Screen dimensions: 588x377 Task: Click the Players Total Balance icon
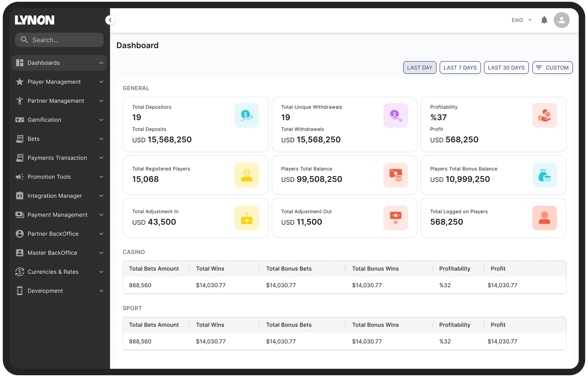(395, 175)
